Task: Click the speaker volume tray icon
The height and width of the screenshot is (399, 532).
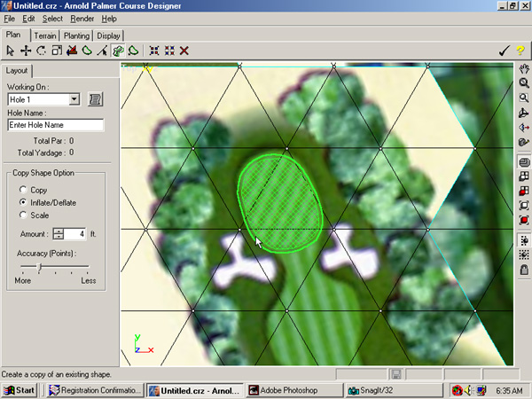Action: click(x=469, y=390)
